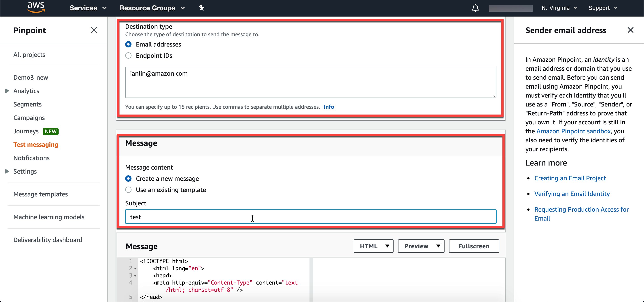Open Requesting Production Access for Email link

point(581,214)
